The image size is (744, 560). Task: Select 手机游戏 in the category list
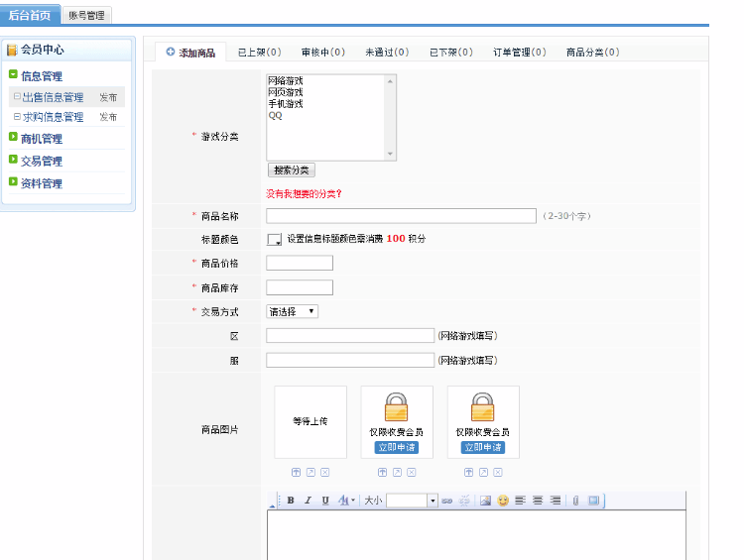coord(286,103)
